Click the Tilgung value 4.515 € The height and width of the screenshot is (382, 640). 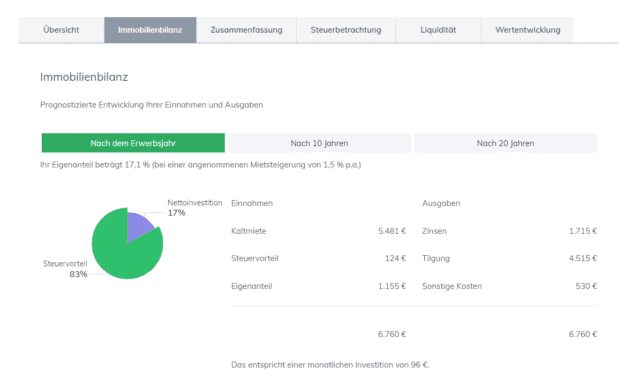583,258
